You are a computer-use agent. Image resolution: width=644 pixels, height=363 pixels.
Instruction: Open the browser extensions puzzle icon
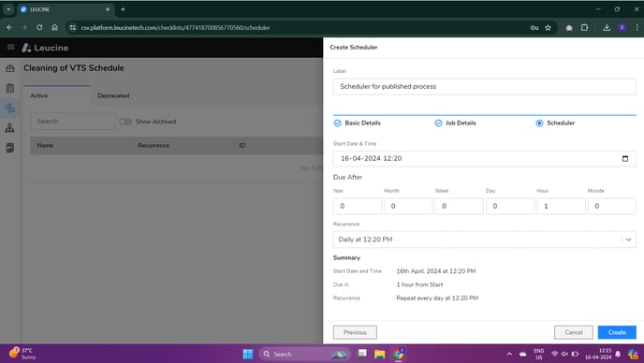pos(584,27)
